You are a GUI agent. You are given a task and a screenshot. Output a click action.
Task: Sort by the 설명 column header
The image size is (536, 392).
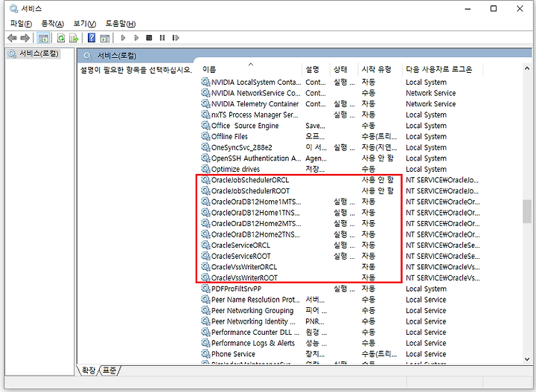coord(316,69)
